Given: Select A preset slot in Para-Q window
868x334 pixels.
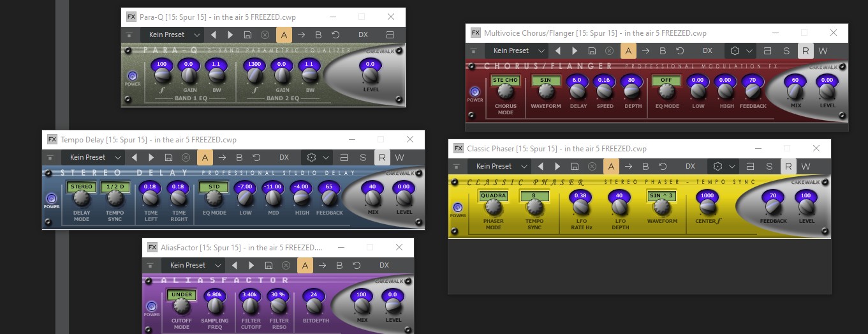Looking at the screenshot, I should (284, 34).
